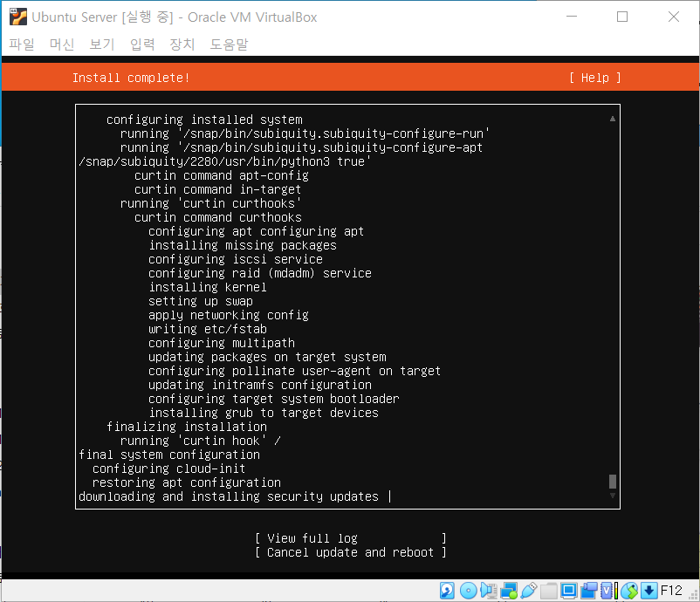The height and width of the screenshot is (602, 700).
Task: Click the VirtualBox window title icon
Action: click(x=18, y=17)
